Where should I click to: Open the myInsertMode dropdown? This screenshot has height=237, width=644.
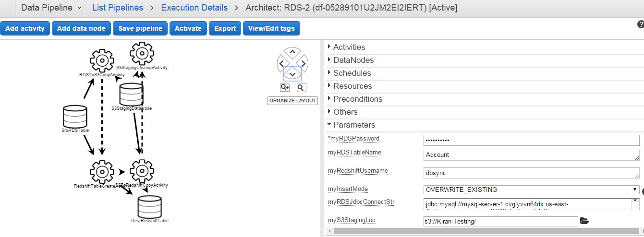click(x=531, y=190)
